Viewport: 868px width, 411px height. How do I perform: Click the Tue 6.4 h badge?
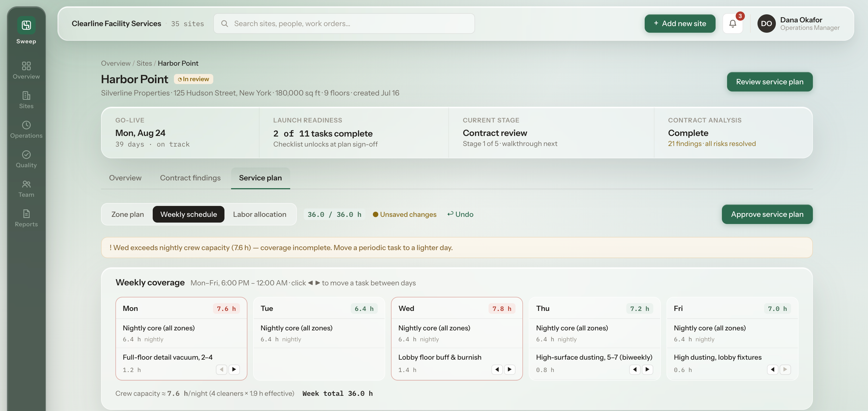[x=364, y=309]
